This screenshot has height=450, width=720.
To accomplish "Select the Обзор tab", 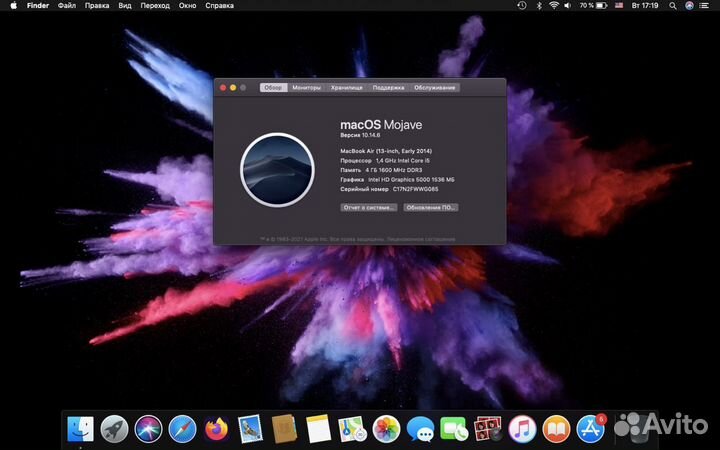I will (x=273, y=87).
